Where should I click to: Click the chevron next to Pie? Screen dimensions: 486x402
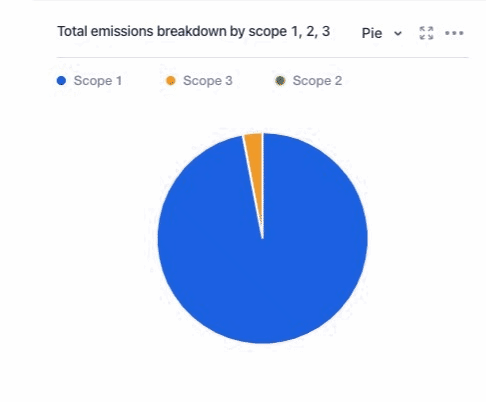(x=398, y=33)
